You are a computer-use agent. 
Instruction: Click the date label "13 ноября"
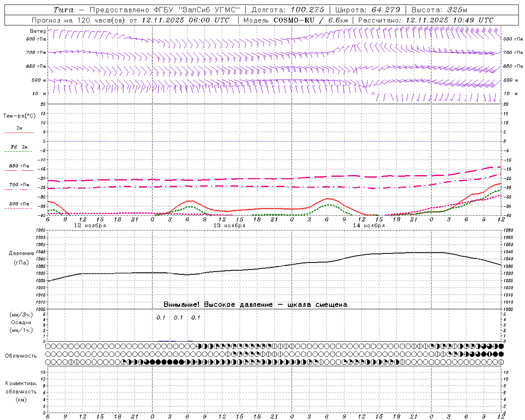[x=229, y=226]
